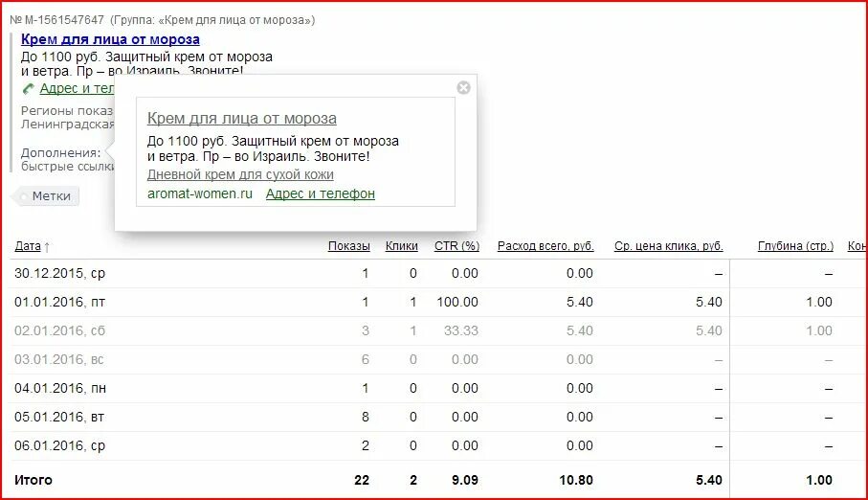Close the ad preview popup
This screenshot has width=868, height=500.
pyautogui.click(x=463, y=87)
